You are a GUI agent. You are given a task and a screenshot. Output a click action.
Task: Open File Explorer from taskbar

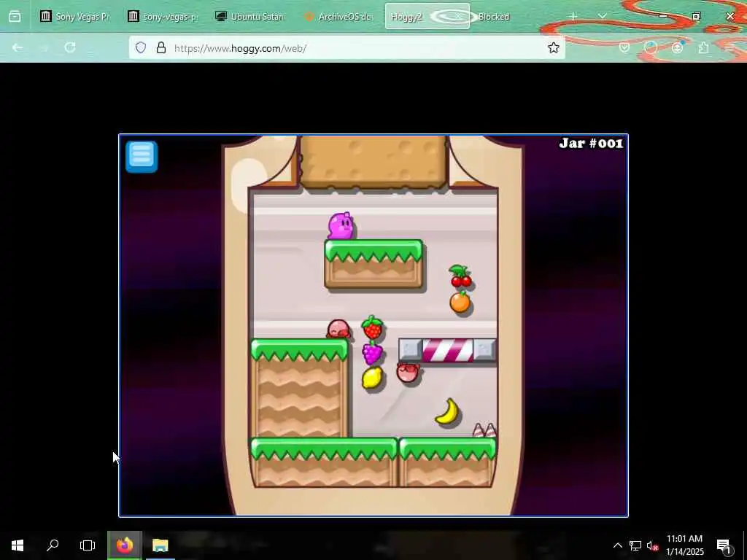tap(160, 545)
